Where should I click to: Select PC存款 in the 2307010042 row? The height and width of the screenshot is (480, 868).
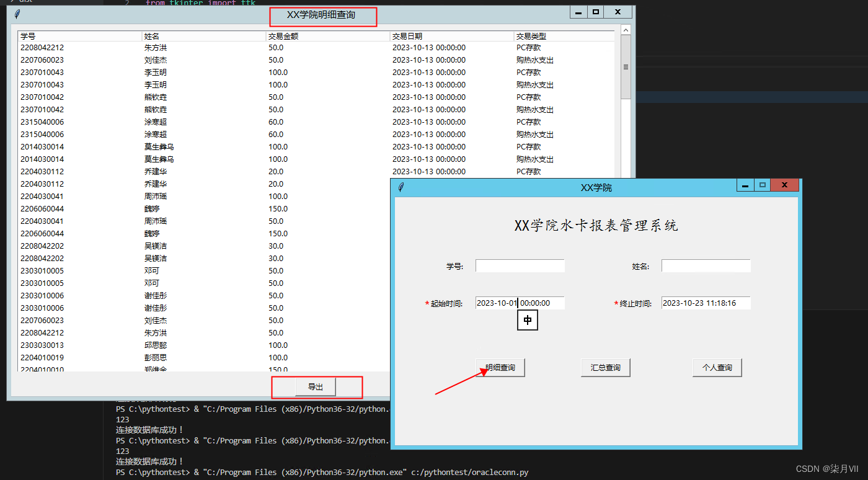(529, 97)
